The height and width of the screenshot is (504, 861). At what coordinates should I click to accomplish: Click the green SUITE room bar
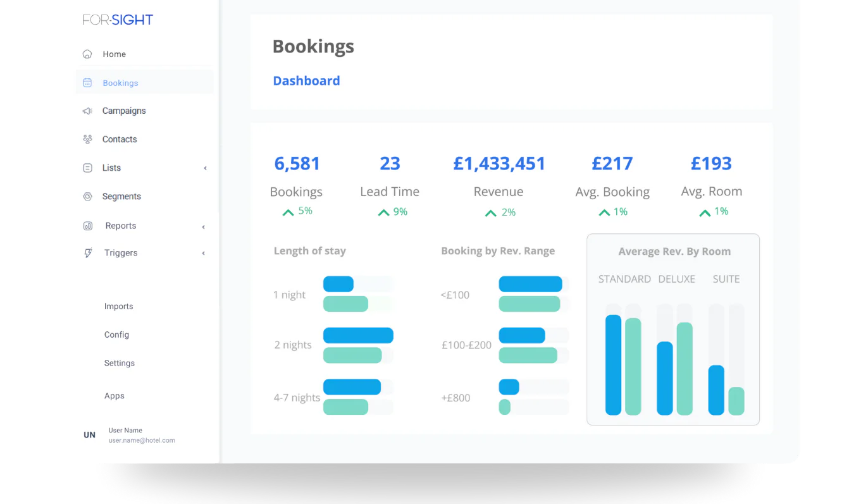[736, 401]
